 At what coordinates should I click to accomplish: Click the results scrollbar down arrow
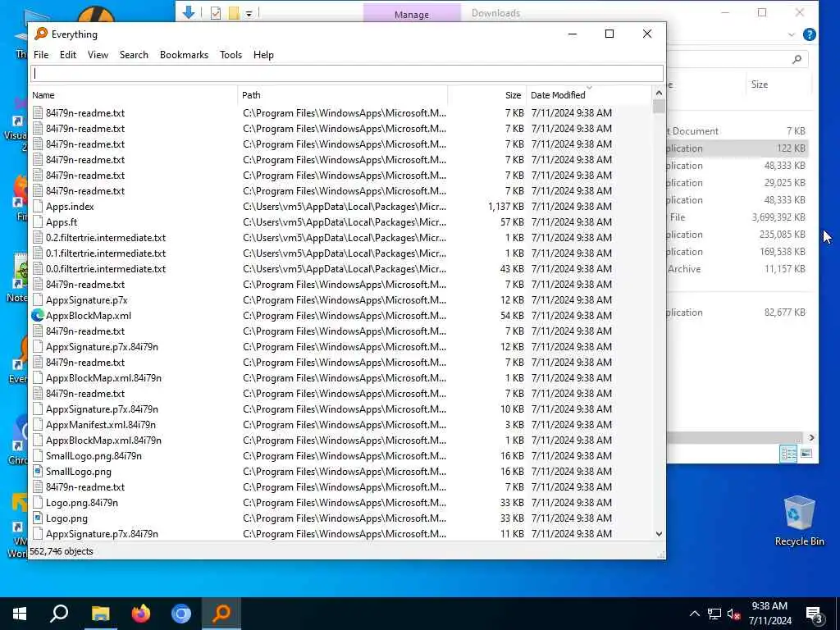(x=659, y=533)
